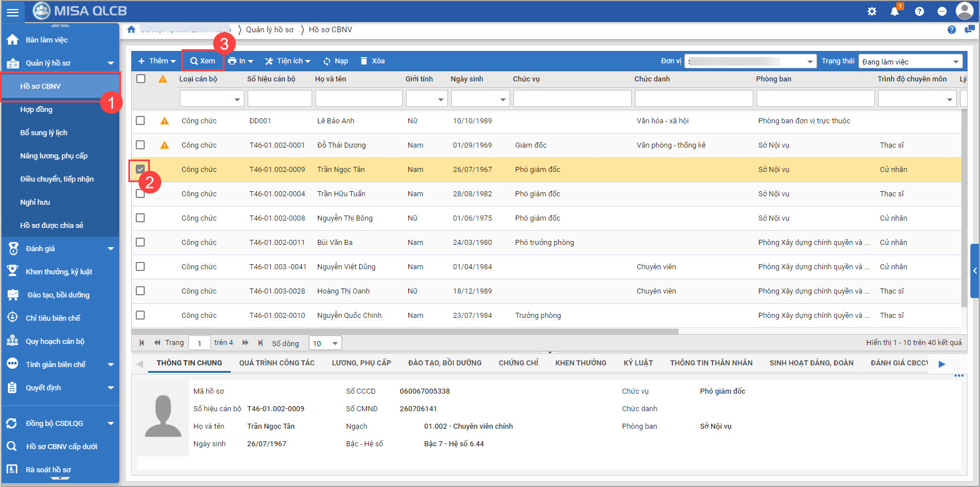The width and height of the screenshot is (980, 487).
Task: Click the home breadcrumb icon
Action: point(131,29)
